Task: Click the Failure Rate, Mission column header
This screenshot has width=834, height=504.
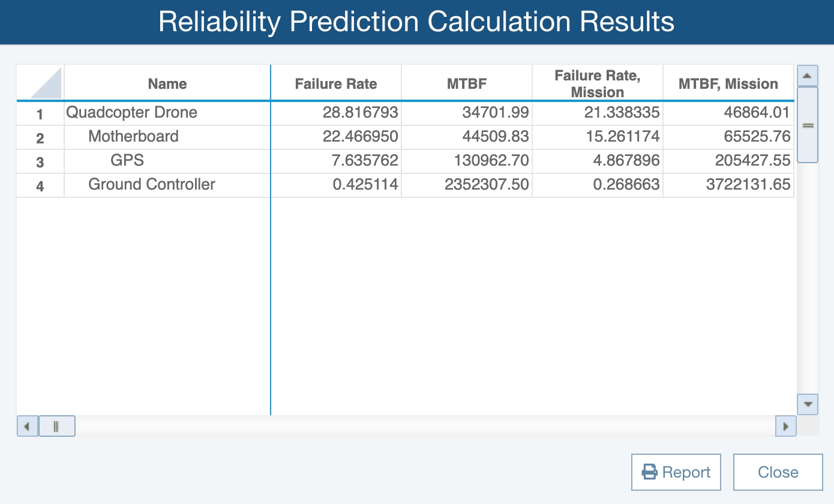Action: pyautogui.click(x=598, y=84)
